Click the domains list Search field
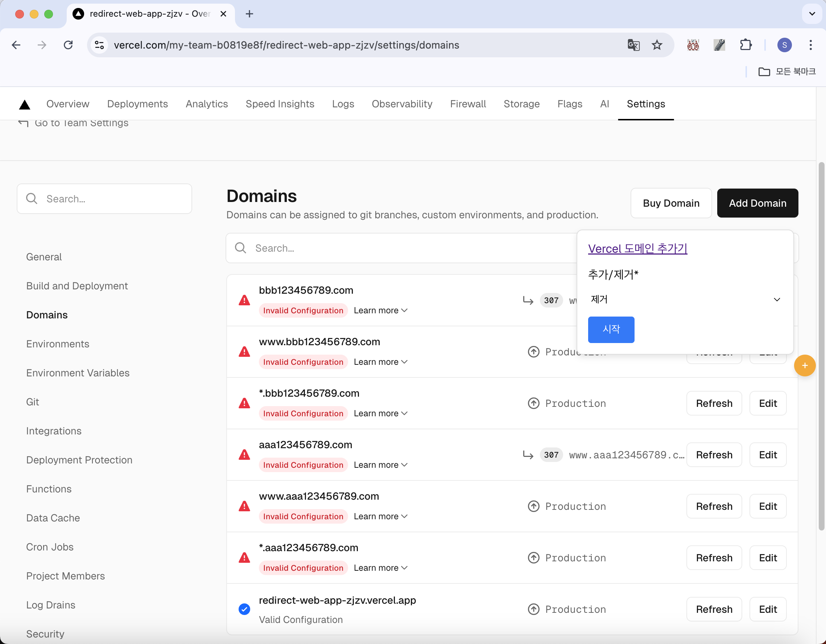This screenshot has height=644, width=826. (401, 248)
